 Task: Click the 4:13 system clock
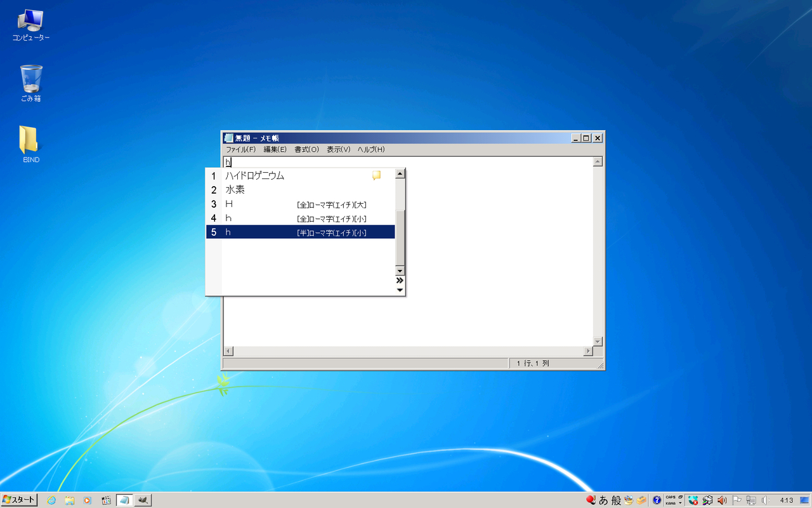click(787, 500)
